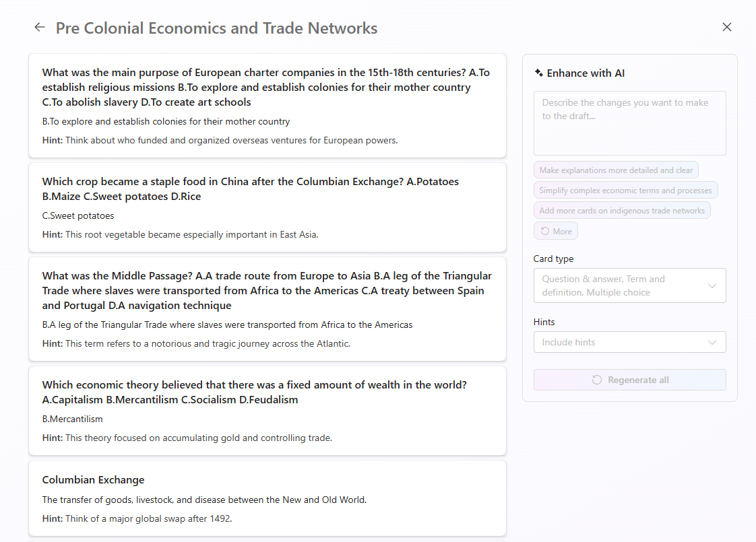Open the Middle Passage question card
The image size is (756, 542).
(x=267, y=309)
